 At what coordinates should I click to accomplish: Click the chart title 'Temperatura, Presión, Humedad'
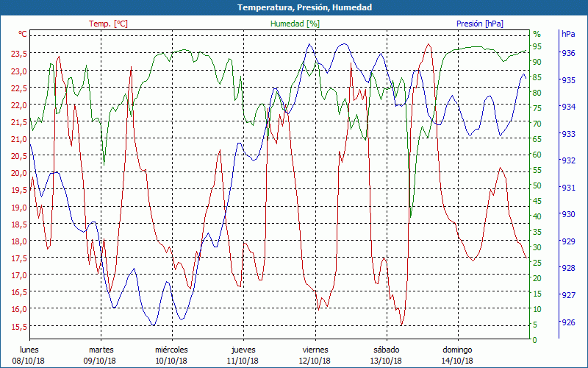click(x=304, y=7)
